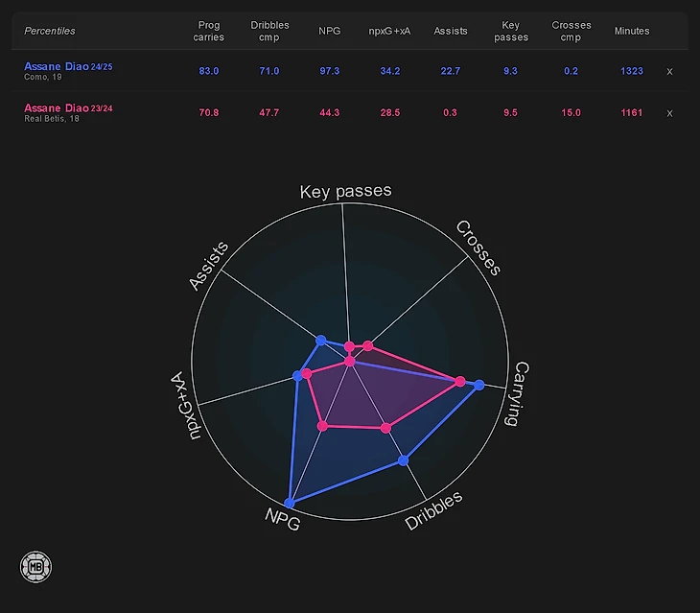Click the MB logo badge
Viewport: 700px width, 613px height.
[35, 567]
